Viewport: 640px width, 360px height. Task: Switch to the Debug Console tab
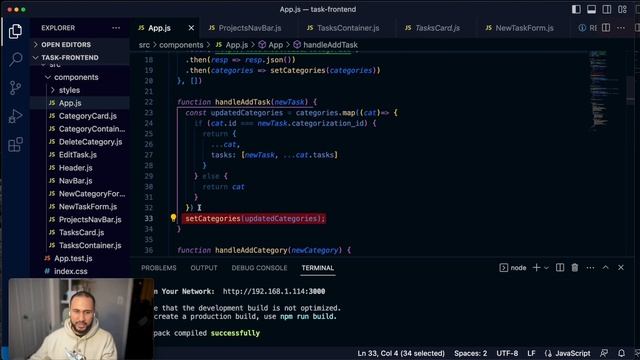click(x=259, y=268)
